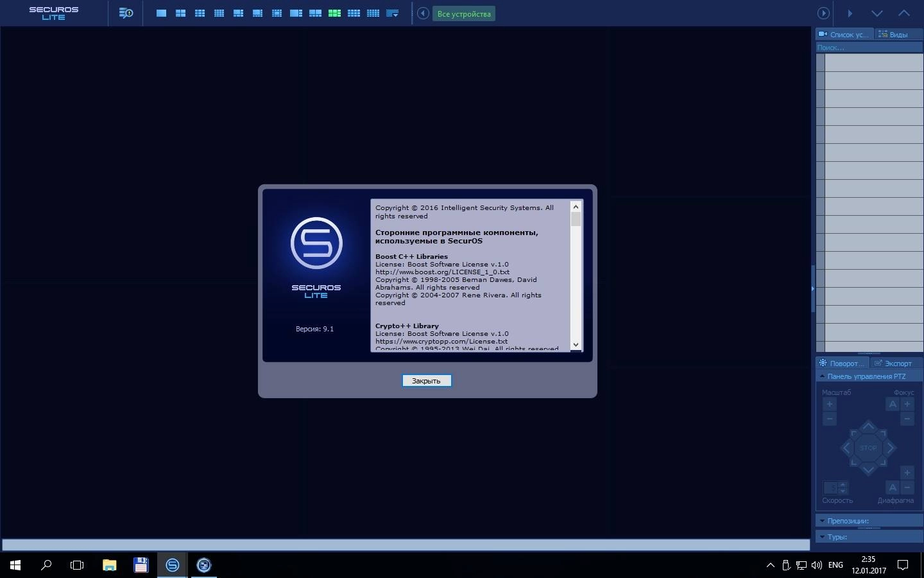Click the PTZ down arrow
This screenshot has height=578, width=924.
click(868, 469)
